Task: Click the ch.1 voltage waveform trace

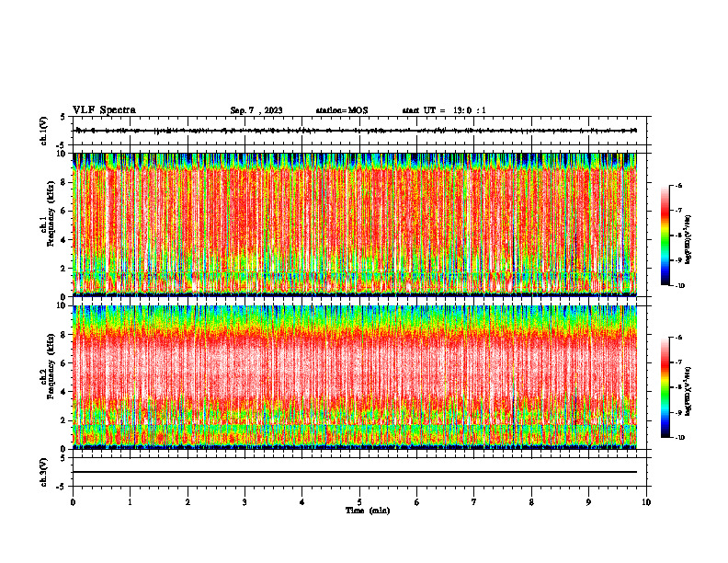Action: (355, 131)
